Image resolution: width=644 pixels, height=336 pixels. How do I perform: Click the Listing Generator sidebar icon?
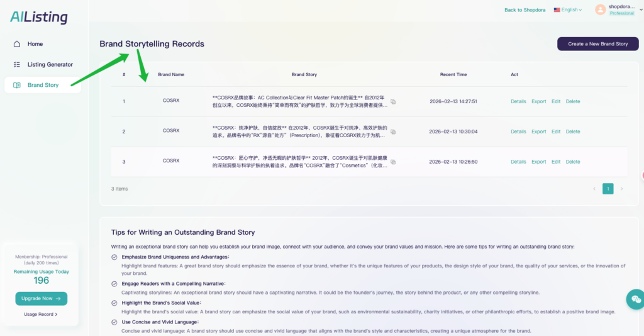click(x=17, y=65)
